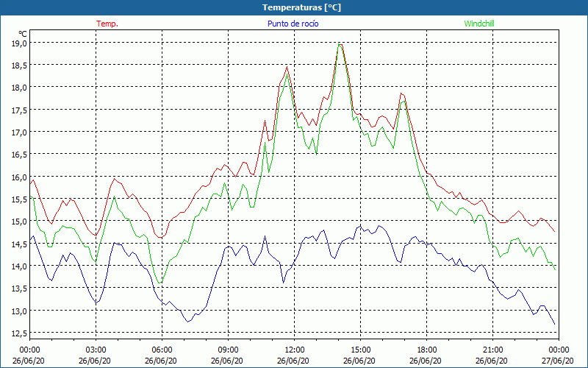Click the 17,0 y-axis value

coord(20,132)
